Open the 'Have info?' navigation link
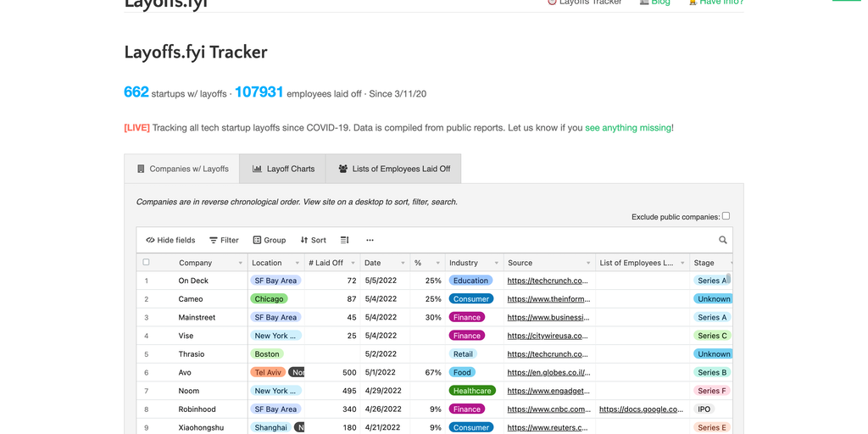The height and width of the screenshot is (434, 868). pyautogui.click(x=715, y=3)
